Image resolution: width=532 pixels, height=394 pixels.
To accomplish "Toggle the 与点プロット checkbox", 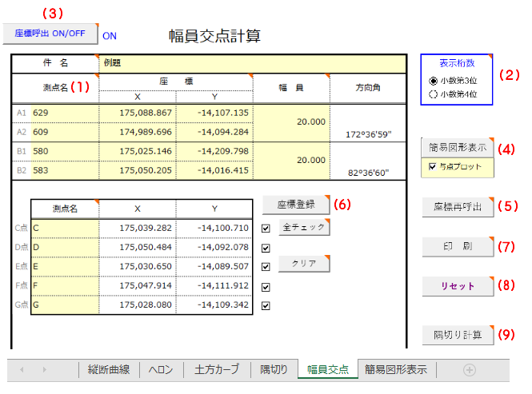I will [433, 167].
